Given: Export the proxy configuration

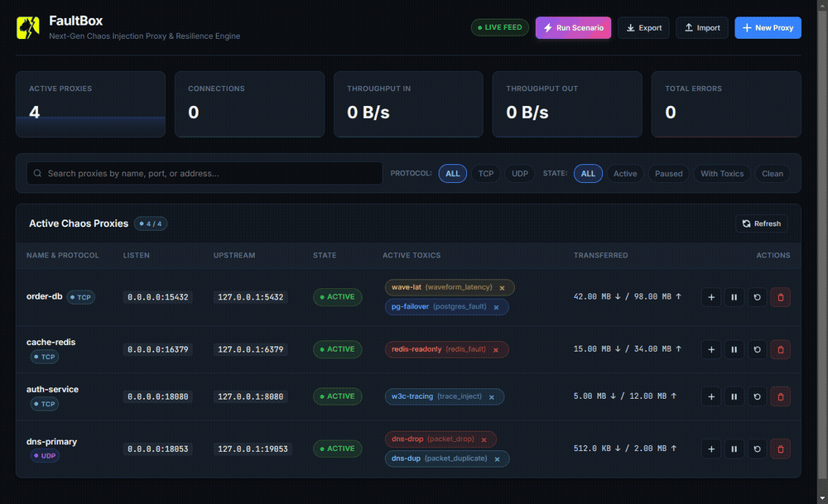Looking at the screenshot, I should 643,27.
